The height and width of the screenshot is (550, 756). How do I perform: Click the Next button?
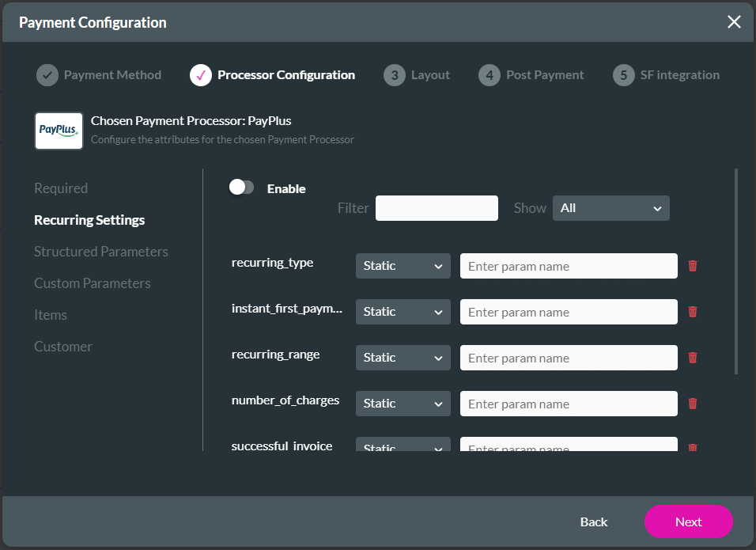point(688,522)
